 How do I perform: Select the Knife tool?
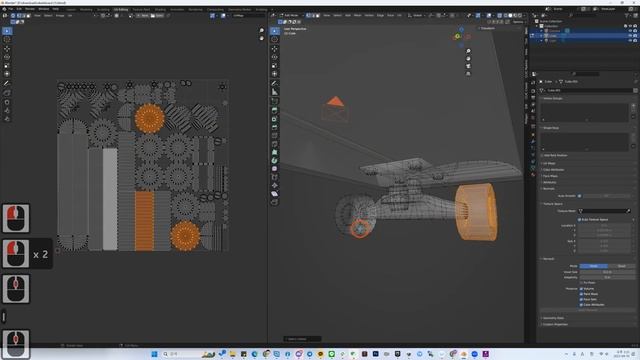275,144
